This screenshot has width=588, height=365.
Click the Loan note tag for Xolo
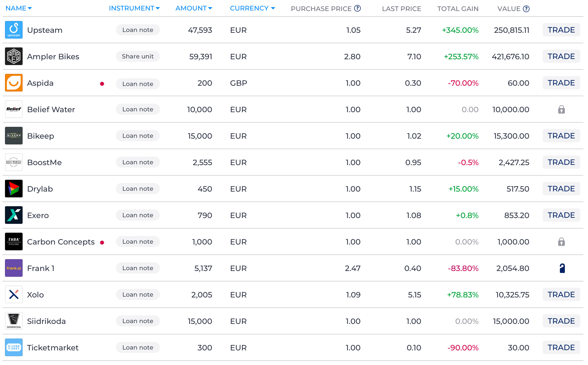click(138, 294)
